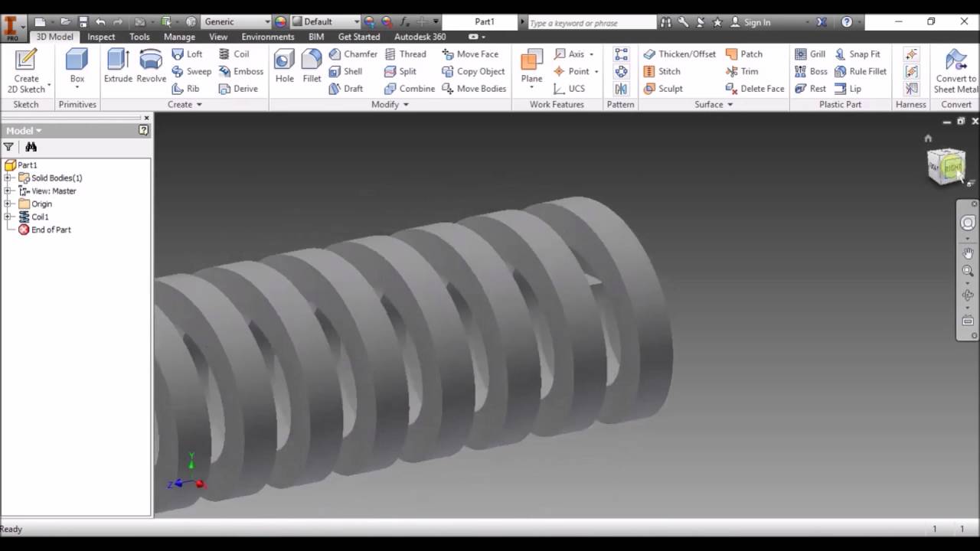Select the Box primitive tool
Screen dimensions: 980x551
[77, 67]
